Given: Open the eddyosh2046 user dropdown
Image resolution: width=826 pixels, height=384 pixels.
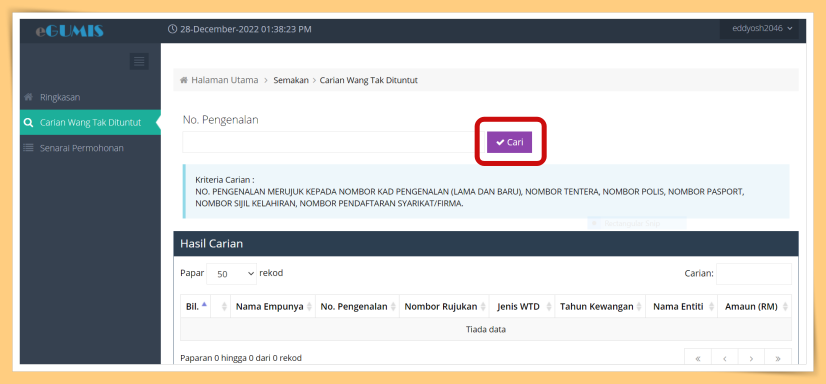Looking at the screenshot, I should [x=759, y=28].
